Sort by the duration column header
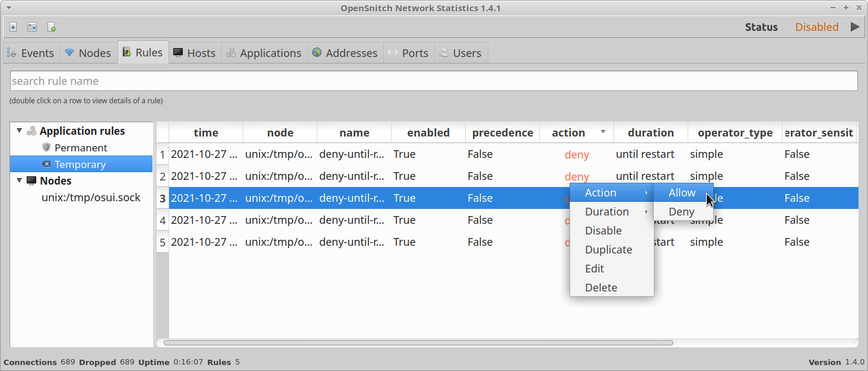Viewport: 868px width, 371px height. [651, 133]
